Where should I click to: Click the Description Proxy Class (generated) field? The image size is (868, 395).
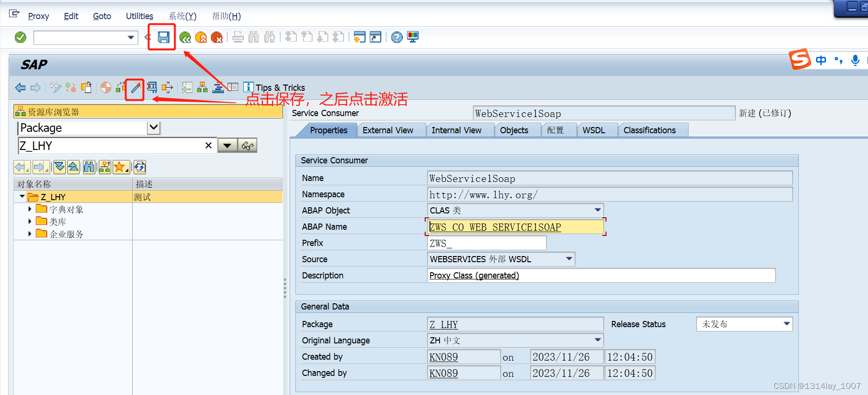click(x=601, y=276)
